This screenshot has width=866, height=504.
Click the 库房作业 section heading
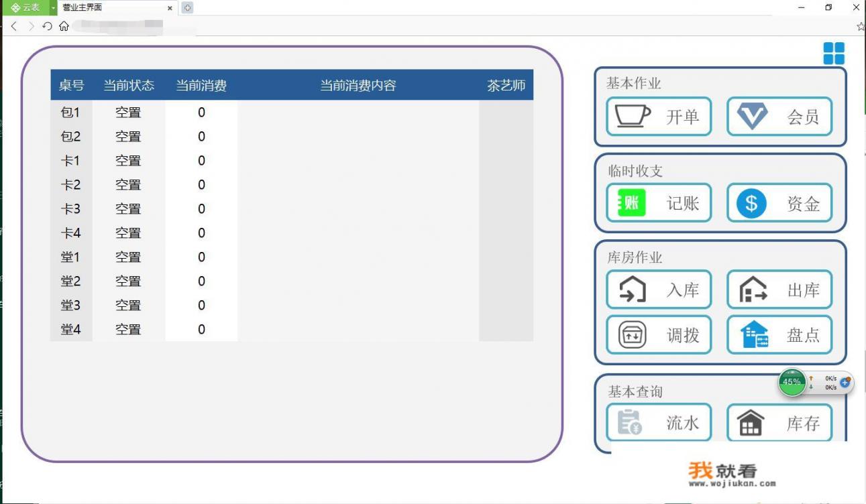(635, 257)
